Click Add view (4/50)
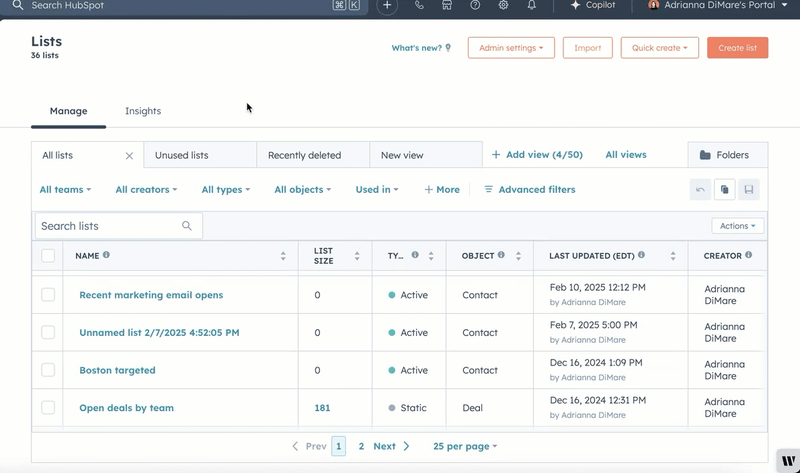This screenshot has width=800, height=473. click(537, 155)
